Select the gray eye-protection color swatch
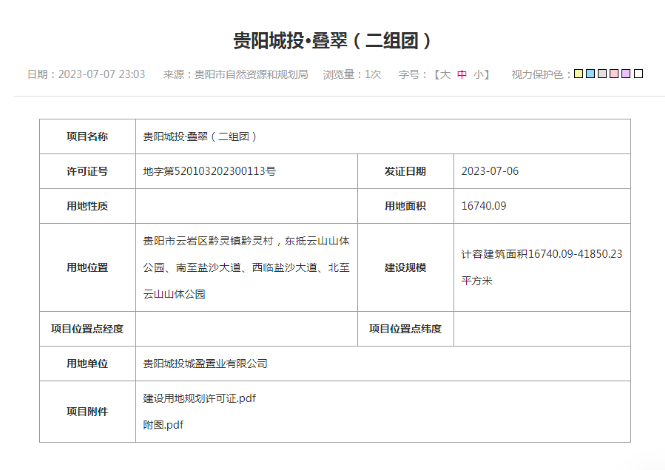This screenshot has height=470, width=665. coord(602,74)
